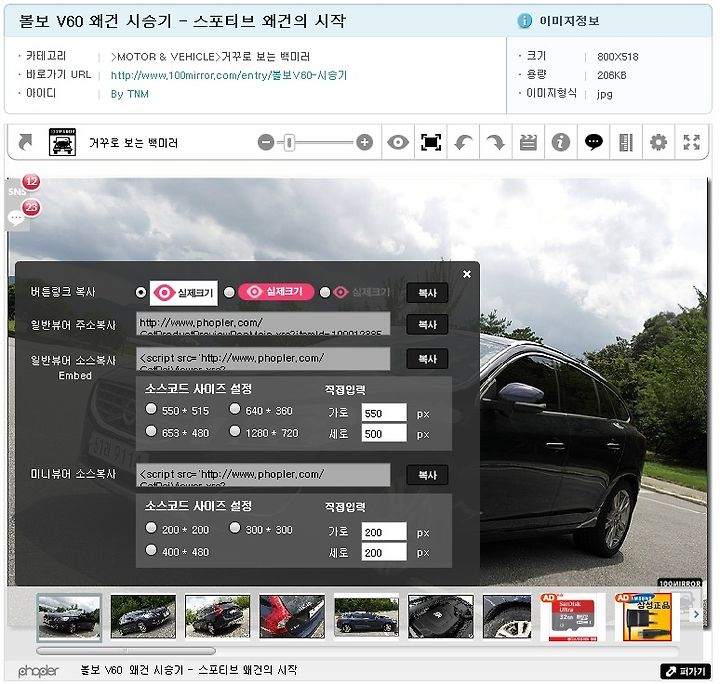Open the settings gear icon
The width and height of the screenshot is (720, 684).
[x=658, y=142]
